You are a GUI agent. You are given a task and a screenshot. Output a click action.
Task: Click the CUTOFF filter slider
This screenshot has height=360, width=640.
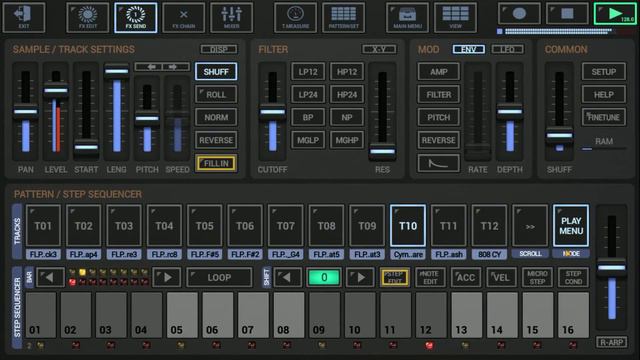[x=272, y=111]
